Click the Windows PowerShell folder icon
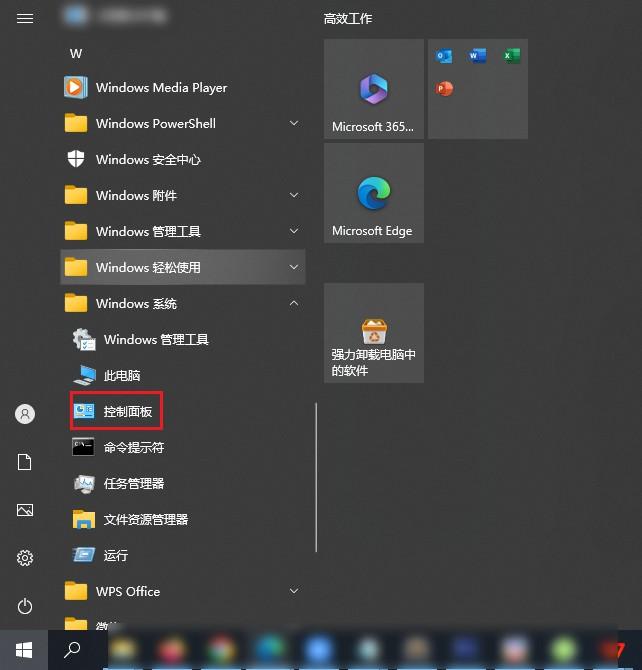 click(x=76, y=123)
